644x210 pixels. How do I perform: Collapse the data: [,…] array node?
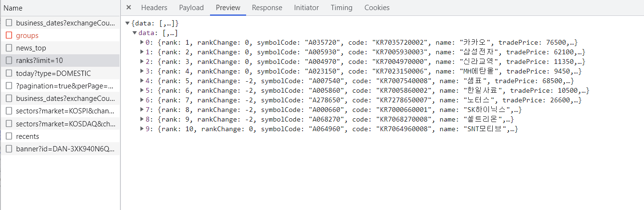(135, 33)
